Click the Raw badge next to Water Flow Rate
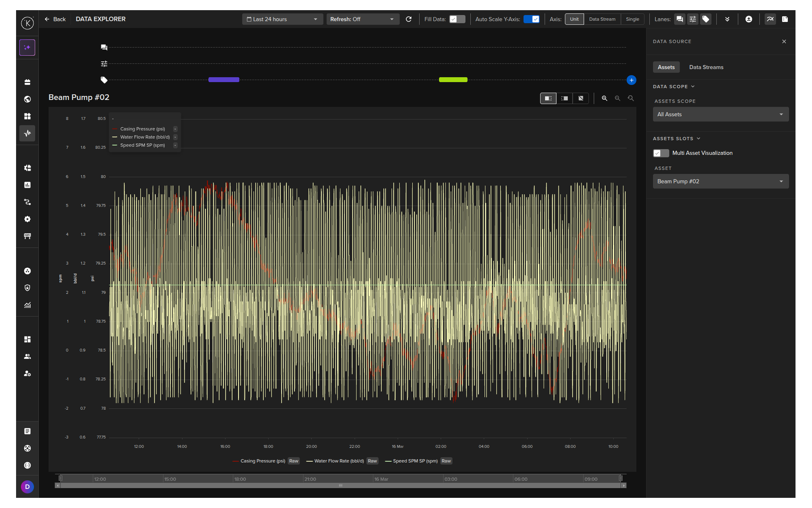812x508 pixels. [x=373, y=461]
